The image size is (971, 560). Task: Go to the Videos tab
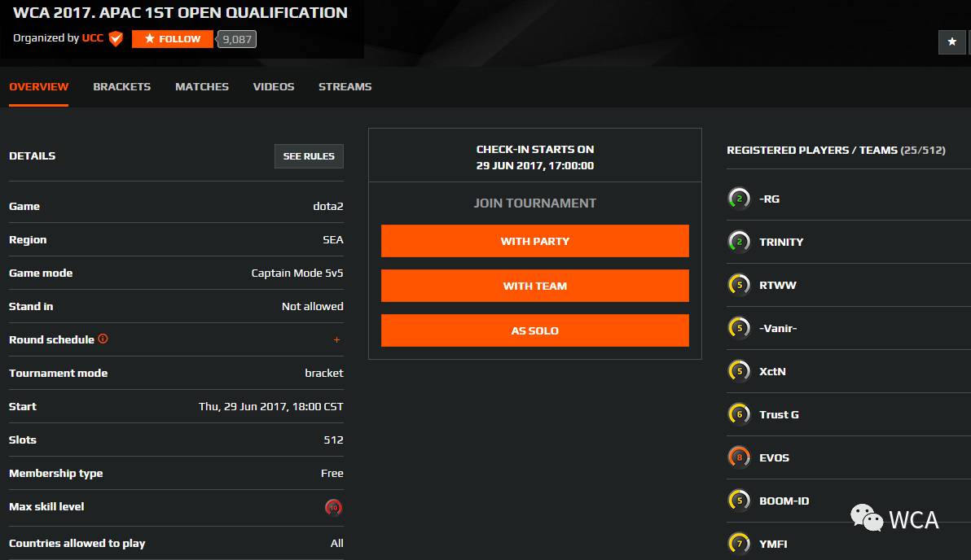pyautogui.click(x=273, y=86)
